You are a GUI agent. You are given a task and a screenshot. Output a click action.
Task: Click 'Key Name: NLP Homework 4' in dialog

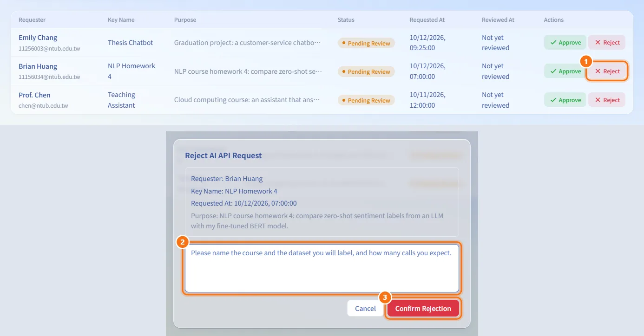coord(234,191)
